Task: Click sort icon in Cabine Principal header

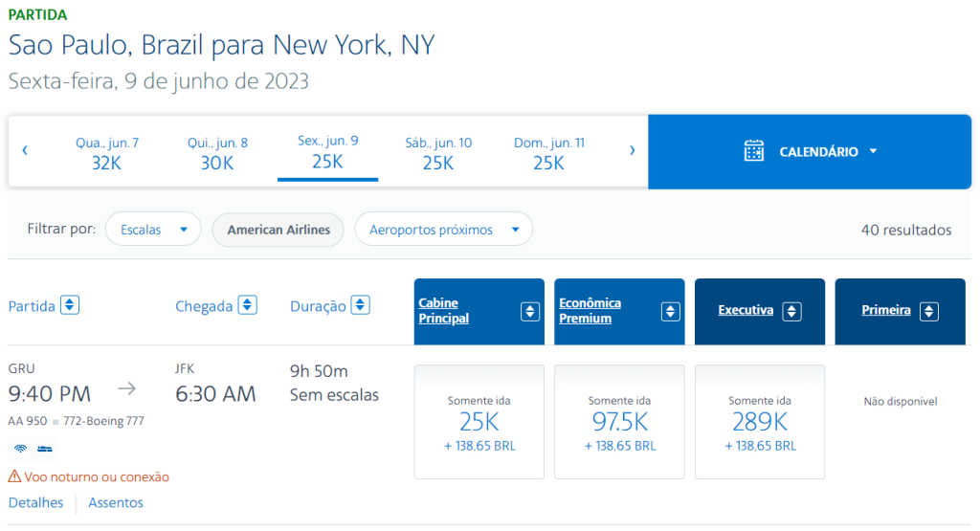Action: coord(530,311)
